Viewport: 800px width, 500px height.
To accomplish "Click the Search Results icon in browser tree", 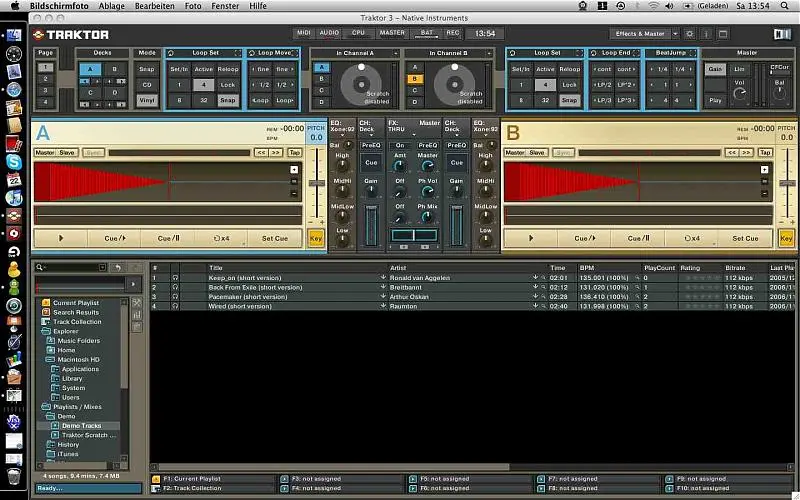I will (45, 312).
